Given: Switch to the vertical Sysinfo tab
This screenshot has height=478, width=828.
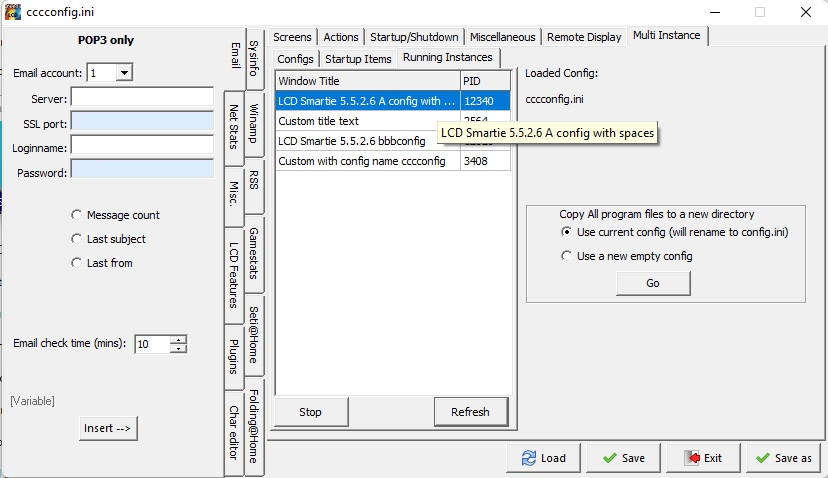Looking at the screenshot, I should tap(255, 58).
